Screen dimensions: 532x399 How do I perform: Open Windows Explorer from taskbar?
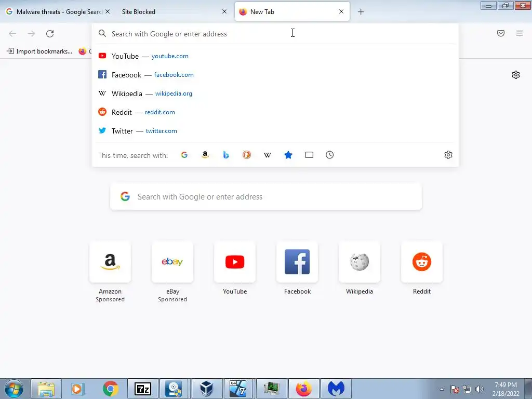point(46,389)
